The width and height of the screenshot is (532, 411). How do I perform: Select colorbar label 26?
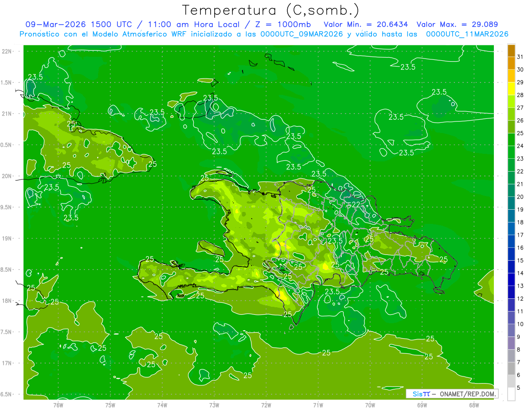coord(520,121)
